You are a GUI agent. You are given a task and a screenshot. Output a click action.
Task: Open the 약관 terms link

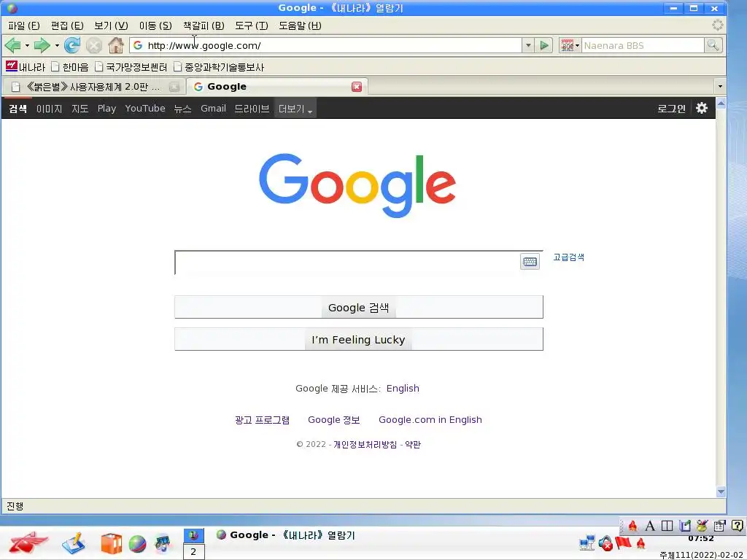[x=413, y=444]
